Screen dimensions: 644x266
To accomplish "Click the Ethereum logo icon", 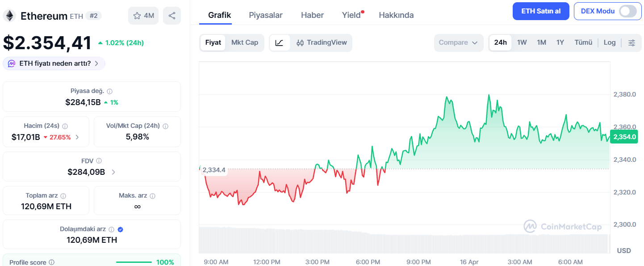I will pyautogui.click(x=9, y=16).
